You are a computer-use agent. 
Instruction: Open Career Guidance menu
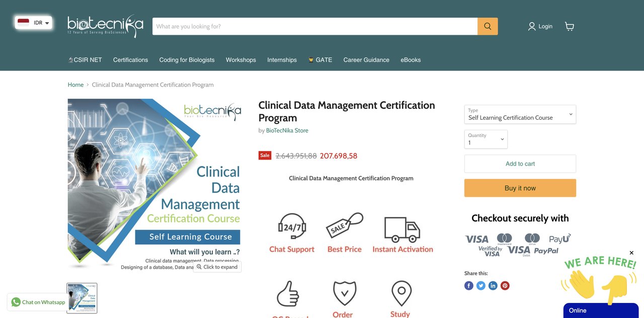click(x=366, y=60)
